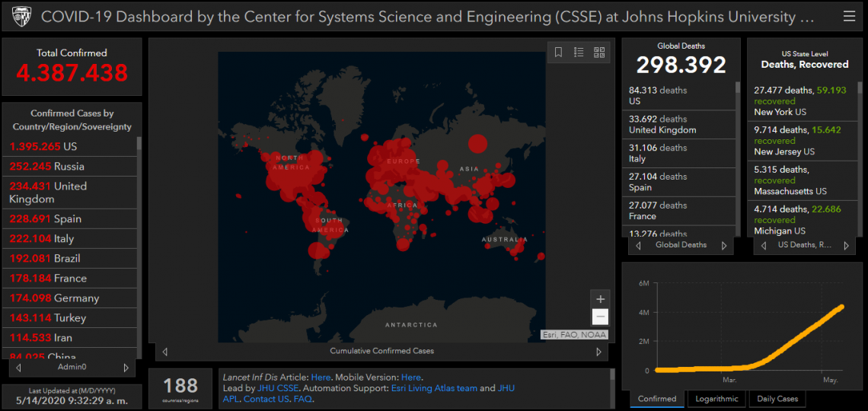Open the Lancet article Here link

[x=321, y=378]
